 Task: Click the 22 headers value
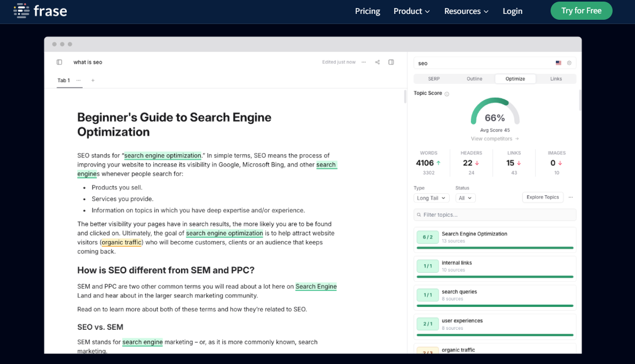tap(467, 163)
